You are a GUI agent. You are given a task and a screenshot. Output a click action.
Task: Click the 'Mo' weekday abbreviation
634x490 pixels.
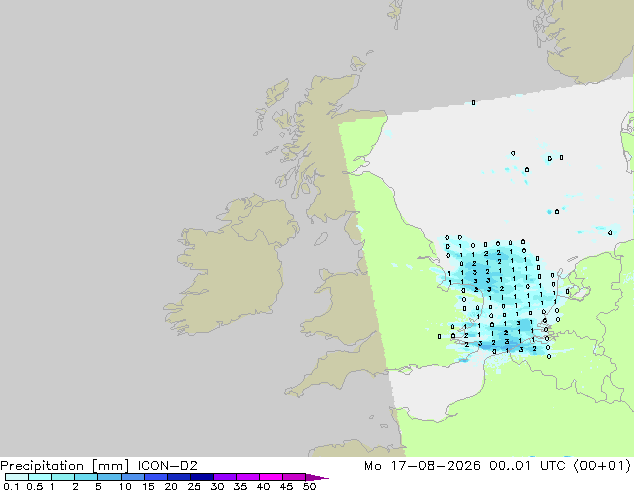click(x=372, y=465)
